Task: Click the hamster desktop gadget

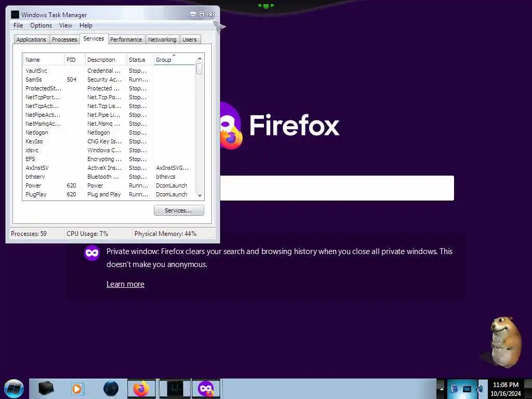Action: [505, 342]
